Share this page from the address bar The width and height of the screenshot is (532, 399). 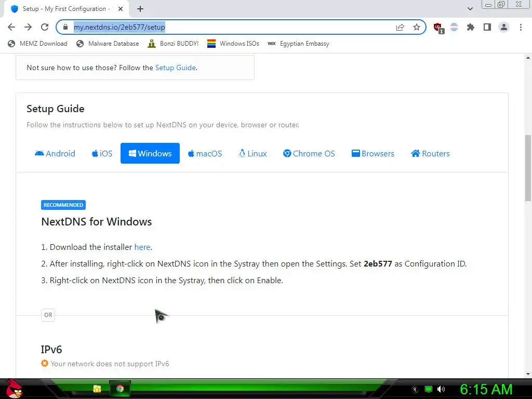[x=400, y=27]
